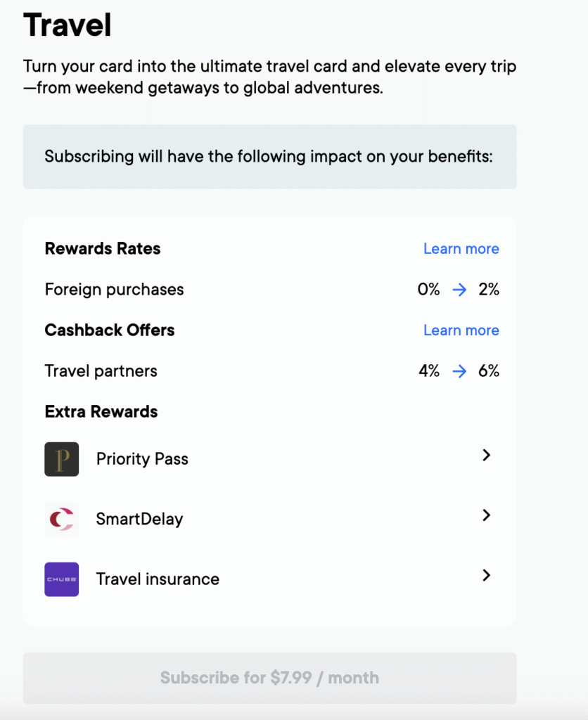This screenshot has height=720, width=588.
Task: Click the subscription impact notice banner
Action: pyautogui.click(x=269, y=157)
